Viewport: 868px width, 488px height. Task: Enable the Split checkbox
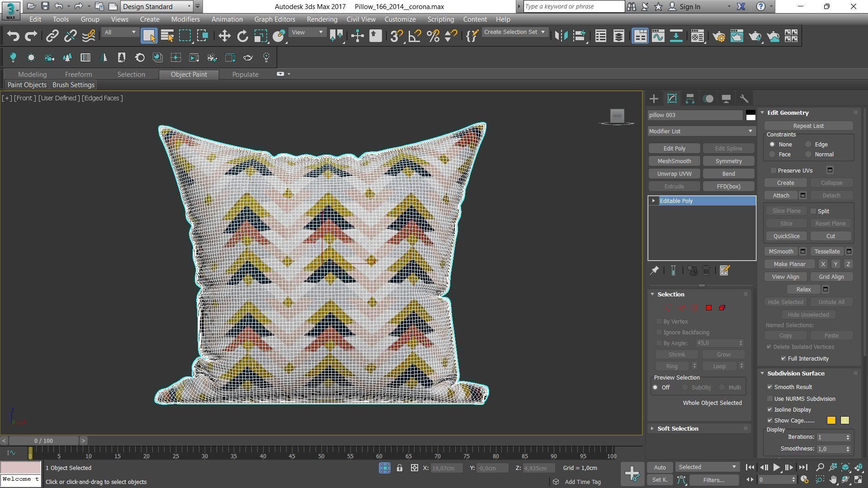tap(813, 211)
